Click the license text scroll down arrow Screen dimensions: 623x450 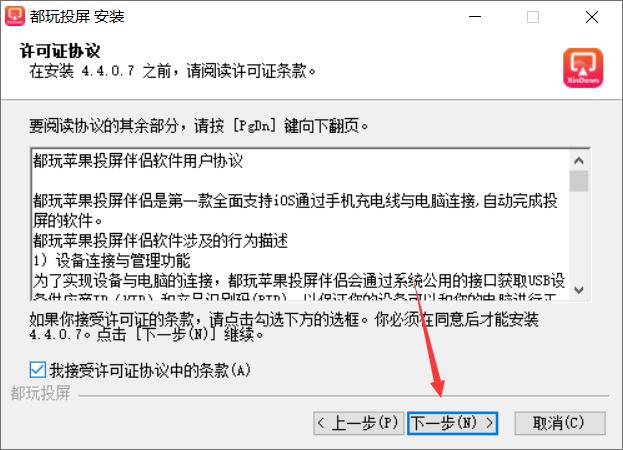tap(579, 290)
